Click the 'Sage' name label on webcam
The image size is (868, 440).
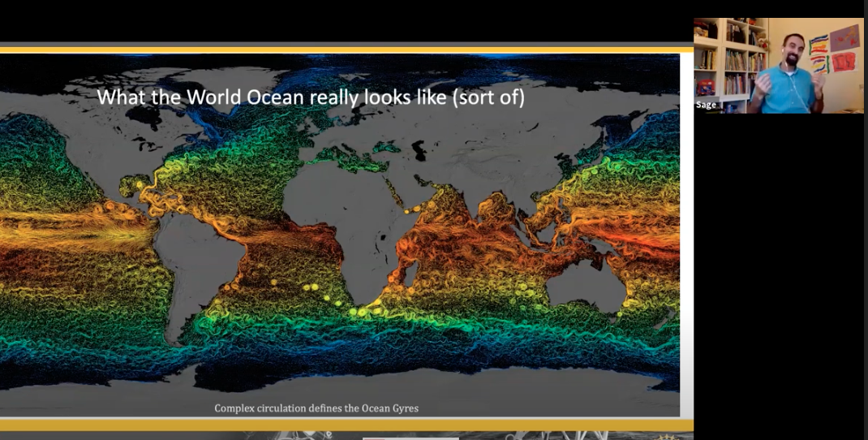tap(706, 105)
